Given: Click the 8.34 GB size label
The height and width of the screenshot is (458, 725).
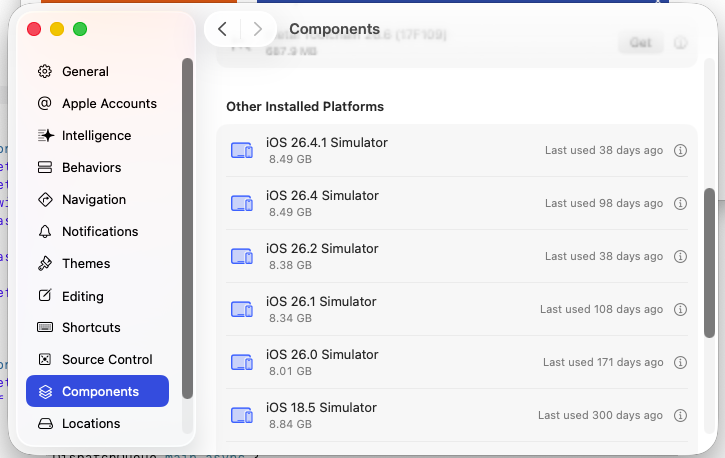Looking at the screenshot, I should pos(290,318).
